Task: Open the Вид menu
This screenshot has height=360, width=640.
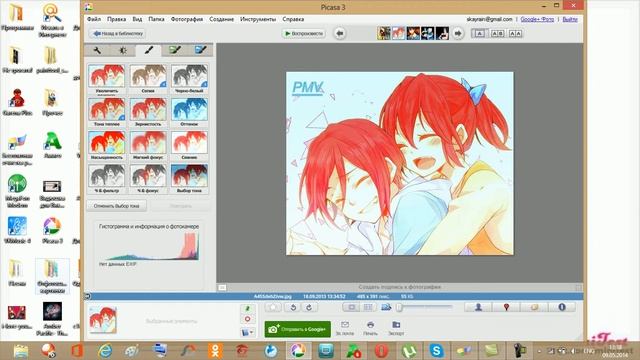Action: tap(137, 19)
